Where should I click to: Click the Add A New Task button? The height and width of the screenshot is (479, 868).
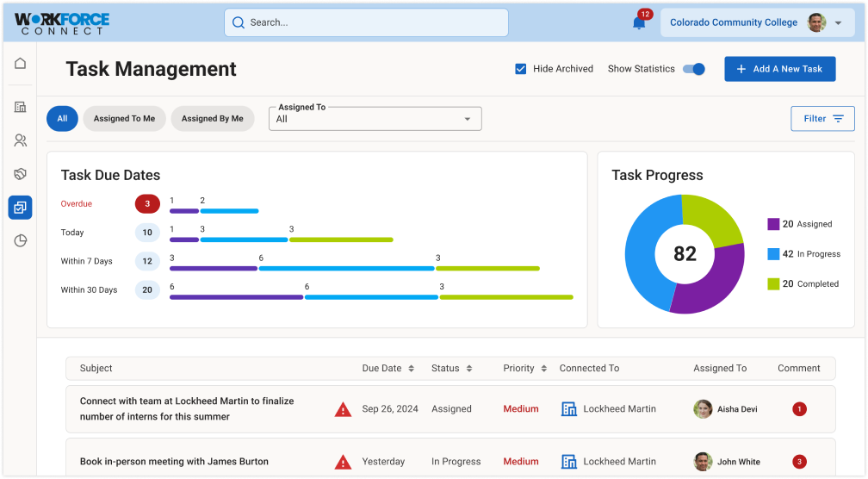[x=779, y=69]
